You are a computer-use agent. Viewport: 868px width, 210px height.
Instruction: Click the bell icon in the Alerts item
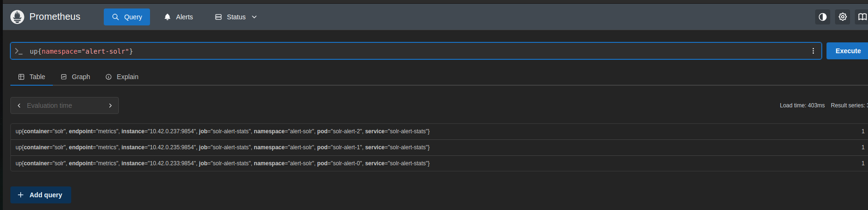[167, 17]
